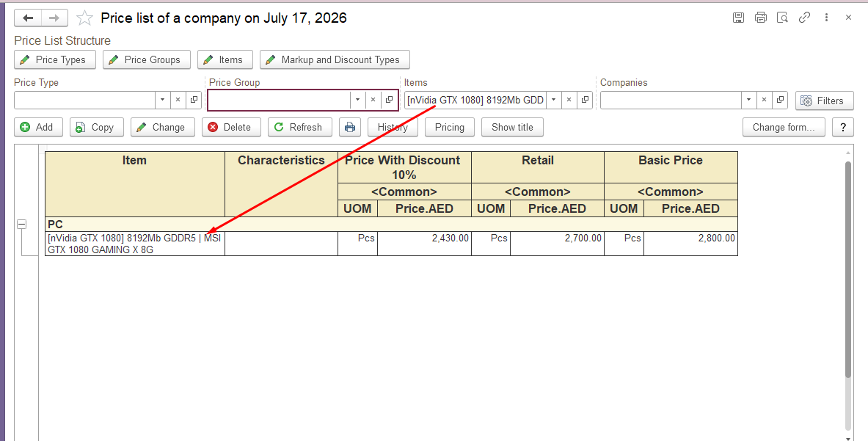Viewport: 868px width, 441px height.
Task: Open the Filters settings
Action: (824, 101)
